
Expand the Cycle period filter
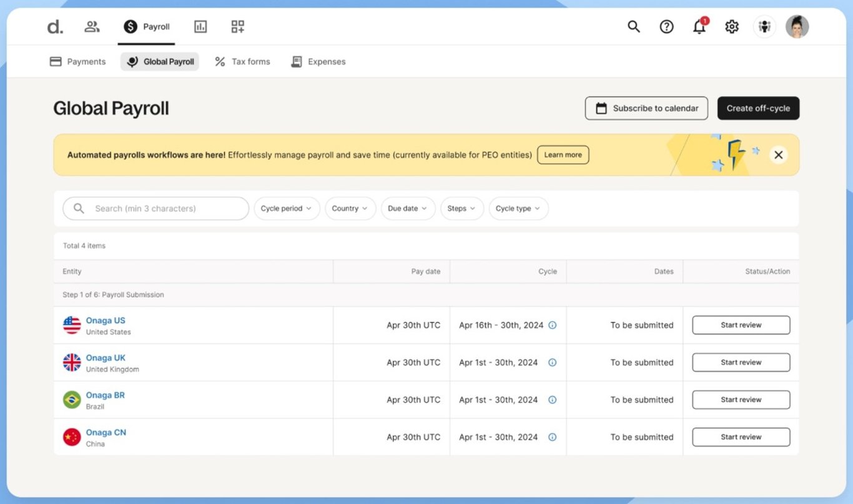click(x=287, y=208)
